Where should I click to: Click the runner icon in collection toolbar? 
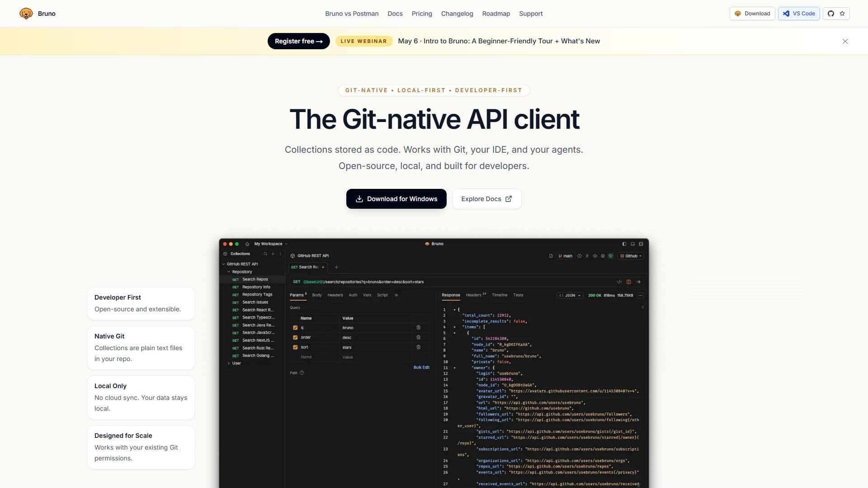(587, 256)
